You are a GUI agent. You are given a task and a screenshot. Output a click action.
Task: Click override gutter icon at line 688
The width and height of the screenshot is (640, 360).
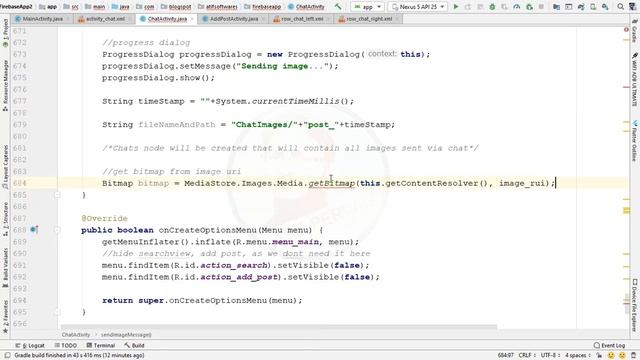point(34,230)
